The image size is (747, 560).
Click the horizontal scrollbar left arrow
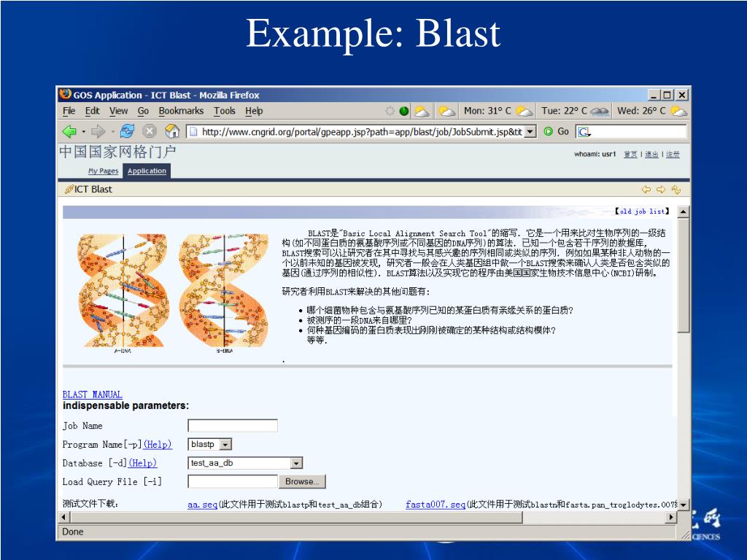tap(63, 517)
